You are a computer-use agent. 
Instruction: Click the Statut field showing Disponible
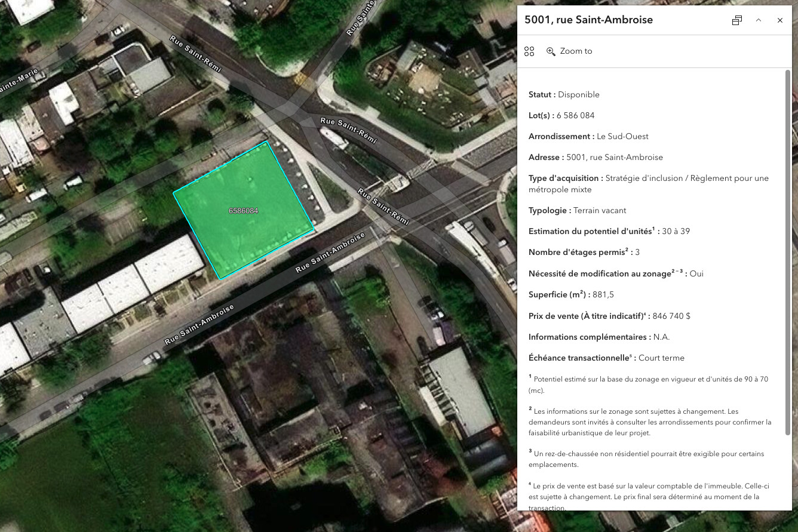click(564, 94)
